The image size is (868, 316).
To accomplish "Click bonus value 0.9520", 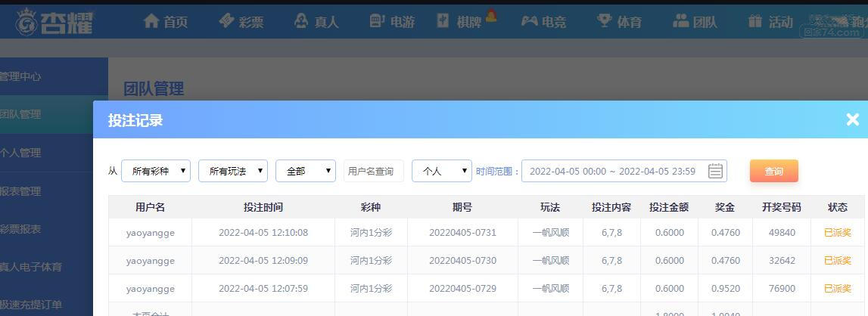I will click(726, 288).
